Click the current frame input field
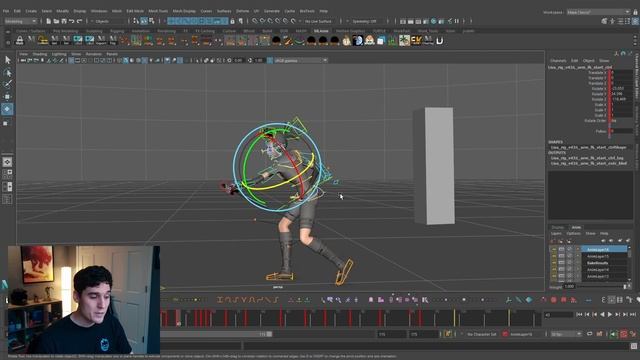 point(558,314)
